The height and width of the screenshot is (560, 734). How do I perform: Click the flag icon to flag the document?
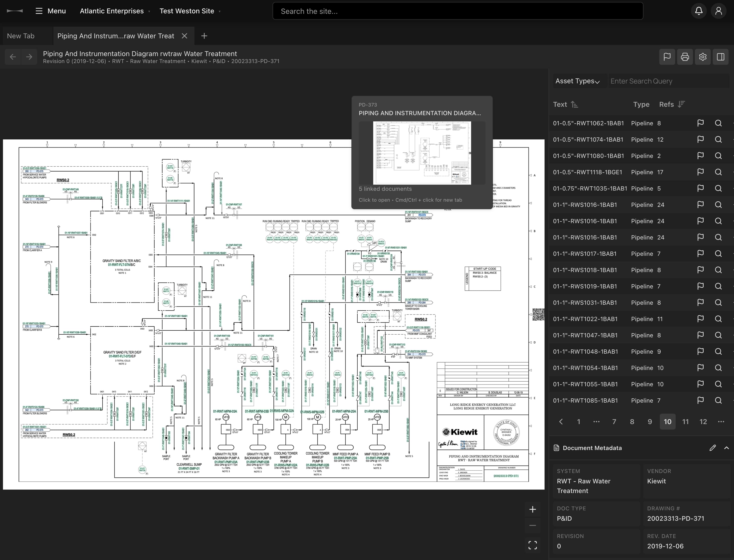667,57
